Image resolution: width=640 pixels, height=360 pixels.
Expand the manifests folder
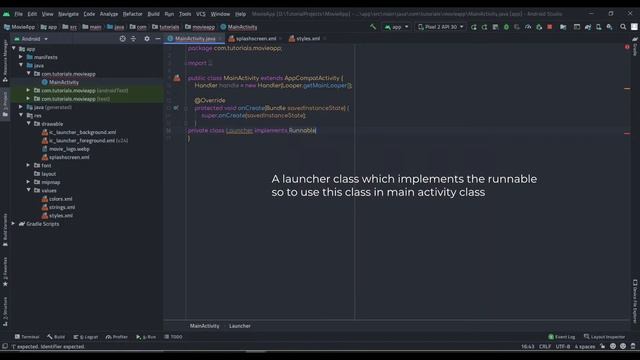21,57
